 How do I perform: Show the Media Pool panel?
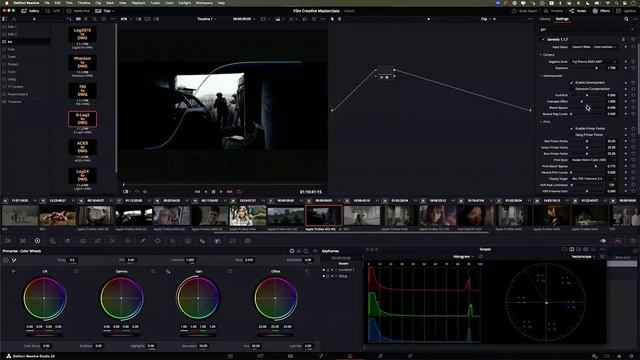tap(79, 11)
